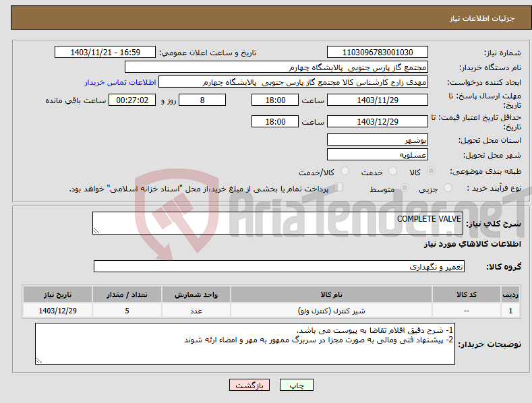Click the need number field 1103096783001030

378,53
